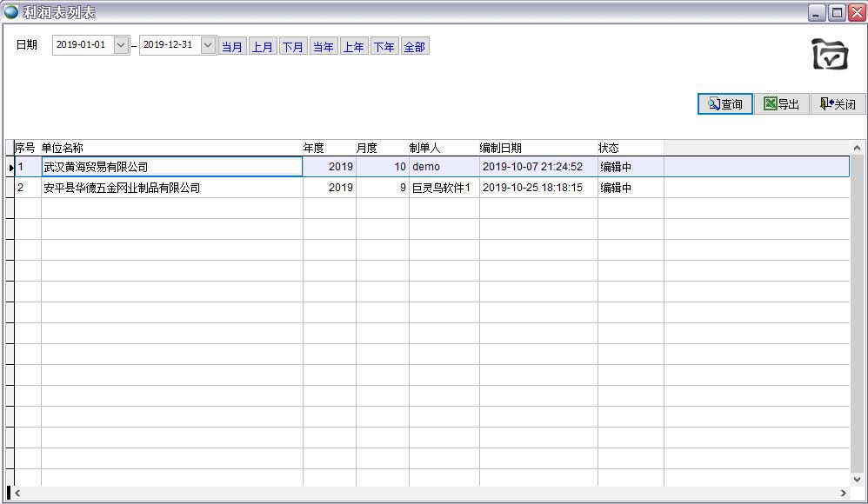
Task: Show all records with 全部
Action: (x=415, y=47)
